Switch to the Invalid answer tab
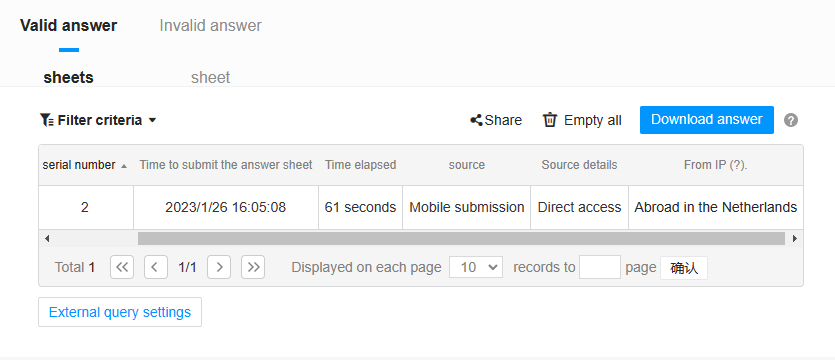 coord(210,26)
